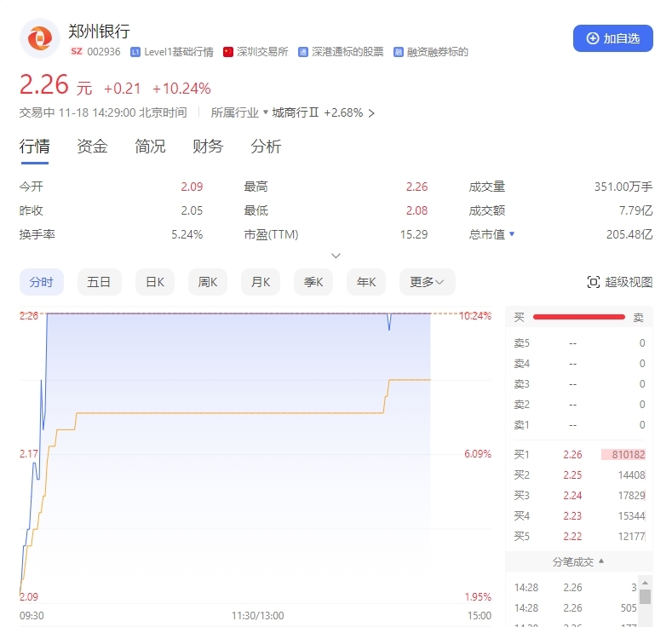672x627 pixels.
Task: Open the 总市值 dropdown triangle
Action: click(x=512, y=234)
